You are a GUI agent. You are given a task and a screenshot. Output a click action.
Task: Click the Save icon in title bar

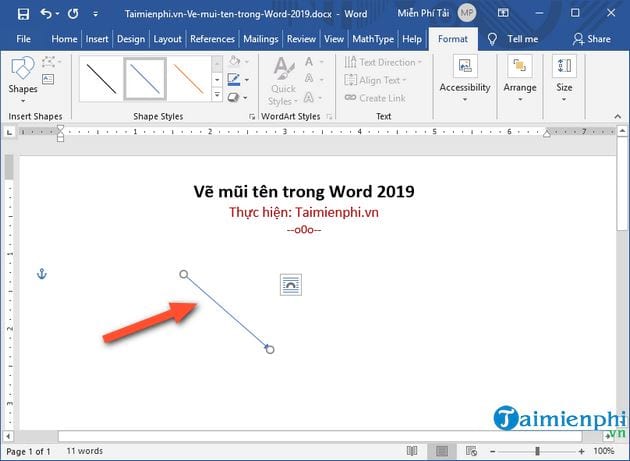point(23,14)
